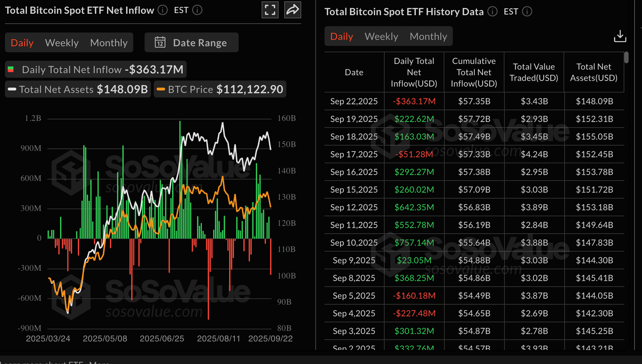Switch chart to Weekly view
This screenshot has height=364, width=642.
[62, 43]
